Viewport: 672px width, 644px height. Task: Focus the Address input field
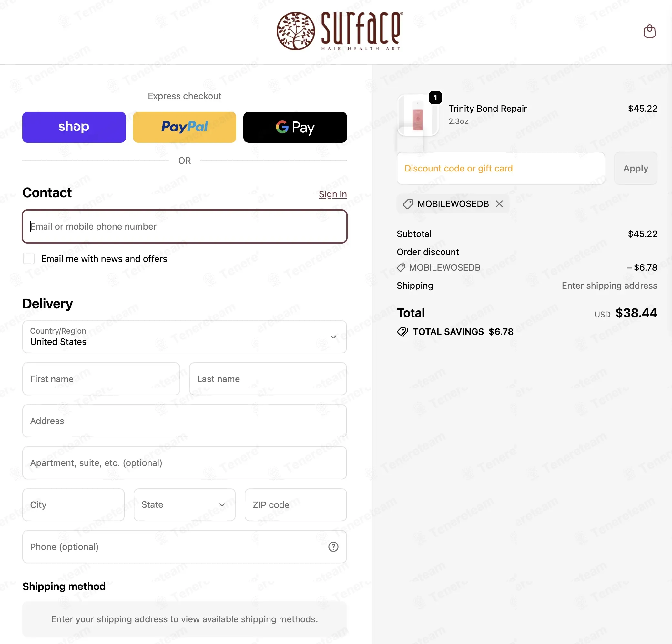pos(184,421)
